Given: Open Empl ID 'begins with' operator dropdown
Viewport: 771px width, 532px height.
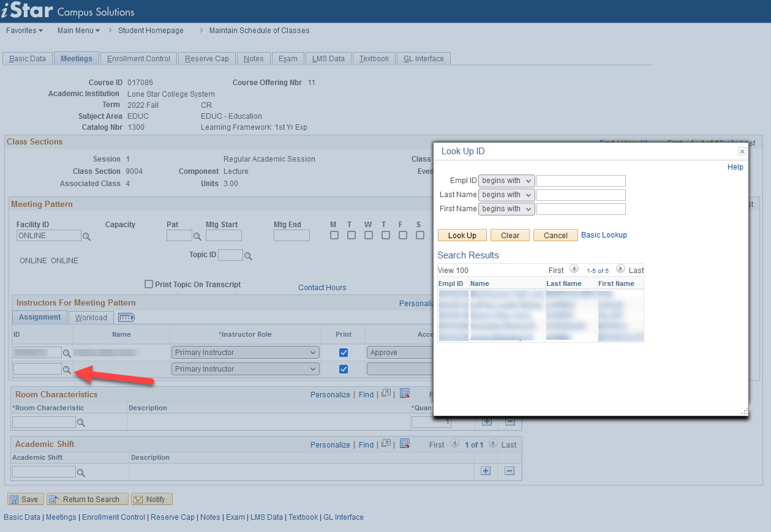Looking at the screenshot, I should [506, 181].
